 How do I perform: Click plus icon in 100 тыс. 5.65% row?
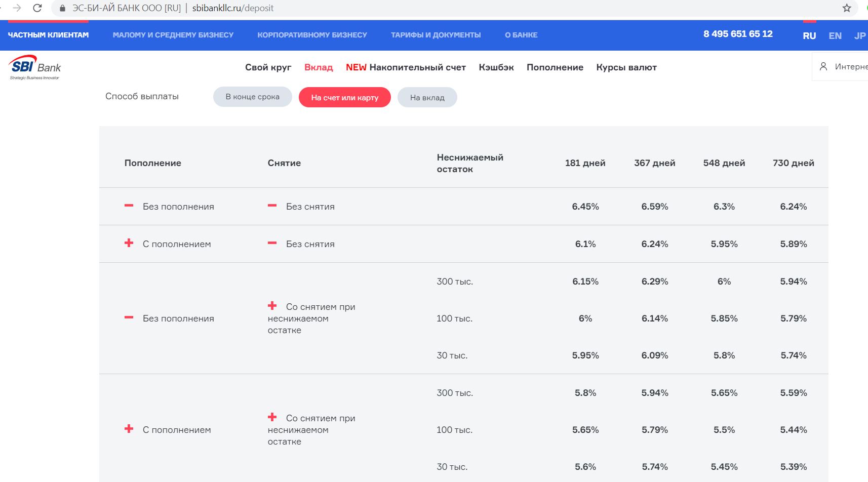(x=129, y=429)
